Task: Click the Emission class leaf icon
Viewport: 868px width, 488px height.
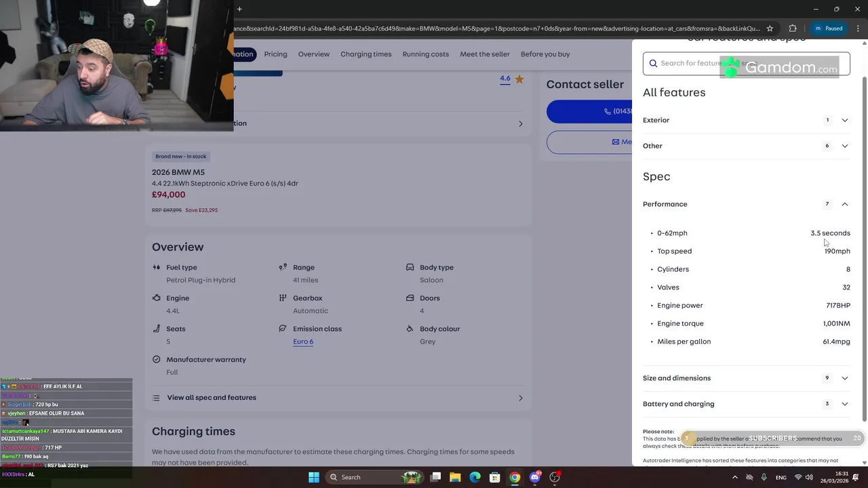Action: coord(283,329)
